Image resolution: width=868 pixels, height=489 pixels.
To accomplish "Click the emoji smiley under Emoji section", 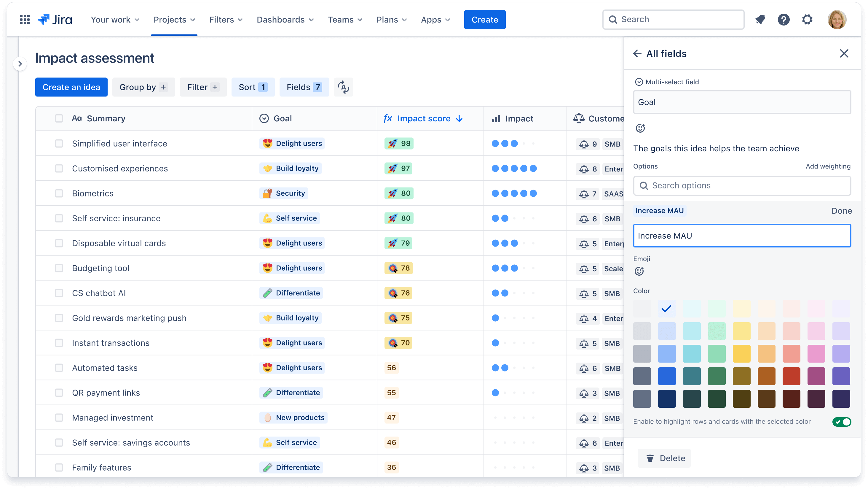I will (640, 271).
